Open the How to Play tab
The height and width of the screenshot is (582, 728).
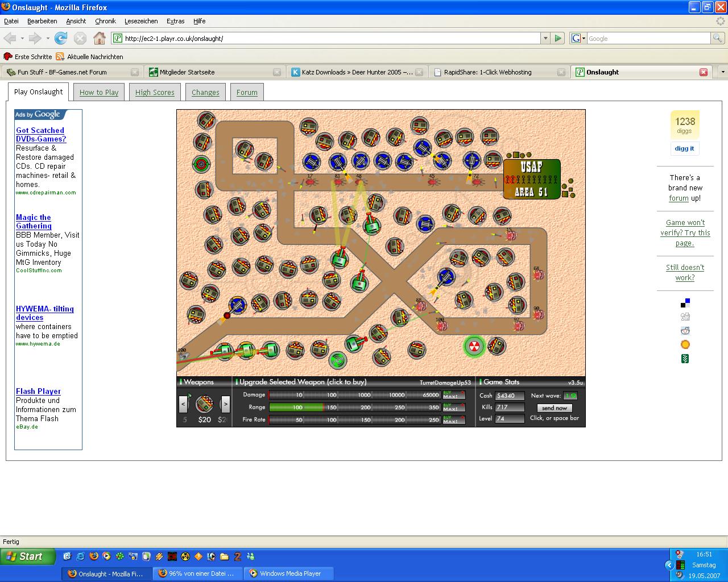click(x=99, y=92)
